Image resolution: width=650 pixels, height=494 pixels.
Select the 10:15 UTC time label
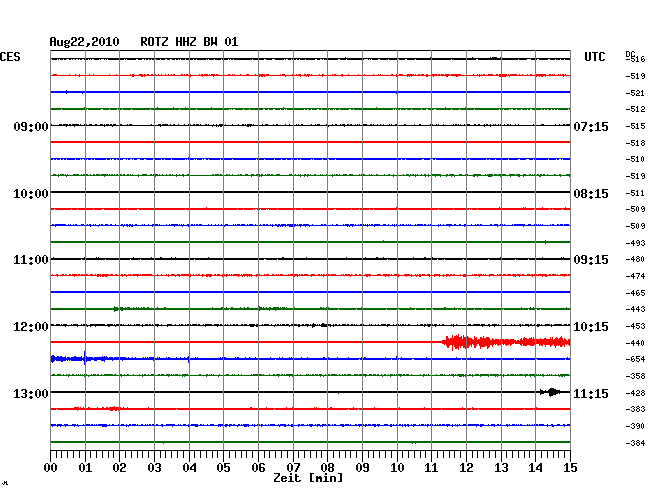(591, 327)
